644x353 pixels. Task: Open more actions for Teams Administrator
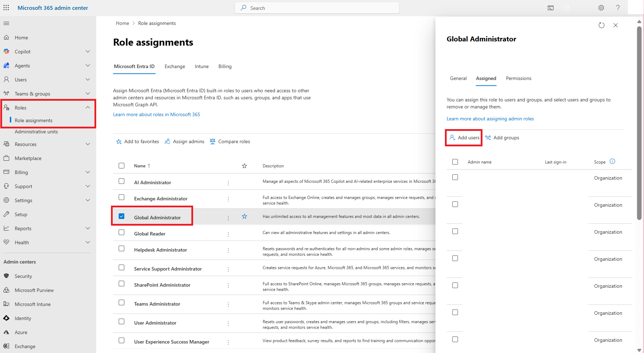228,304
